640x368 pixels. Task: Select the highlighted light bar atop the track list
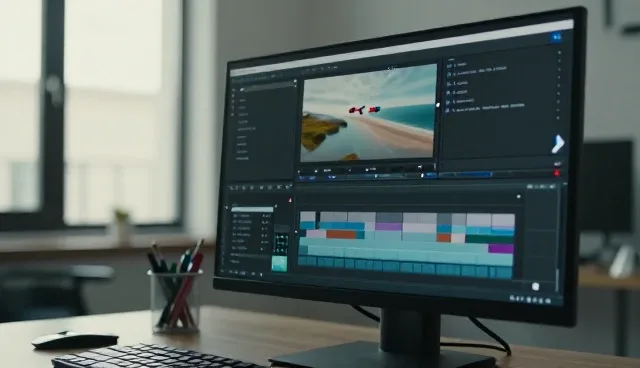tap(252, 210)
